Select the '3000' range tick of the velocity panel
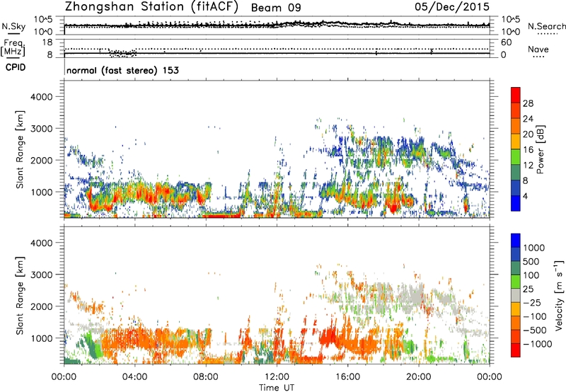Viewport: 566px width, 392px height. pyautogui.click(x=42, y=275)
